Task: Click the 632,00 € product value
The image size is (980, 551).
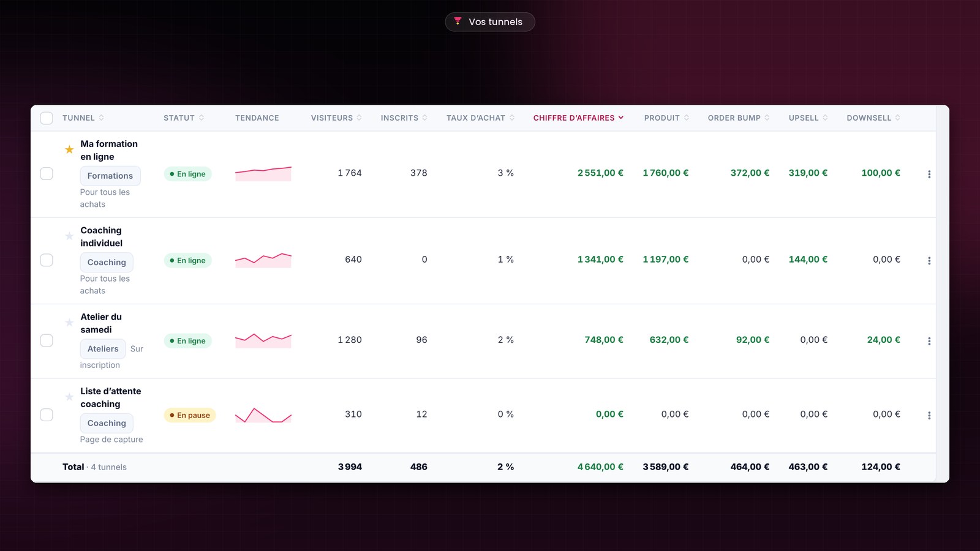Action: 669,340
